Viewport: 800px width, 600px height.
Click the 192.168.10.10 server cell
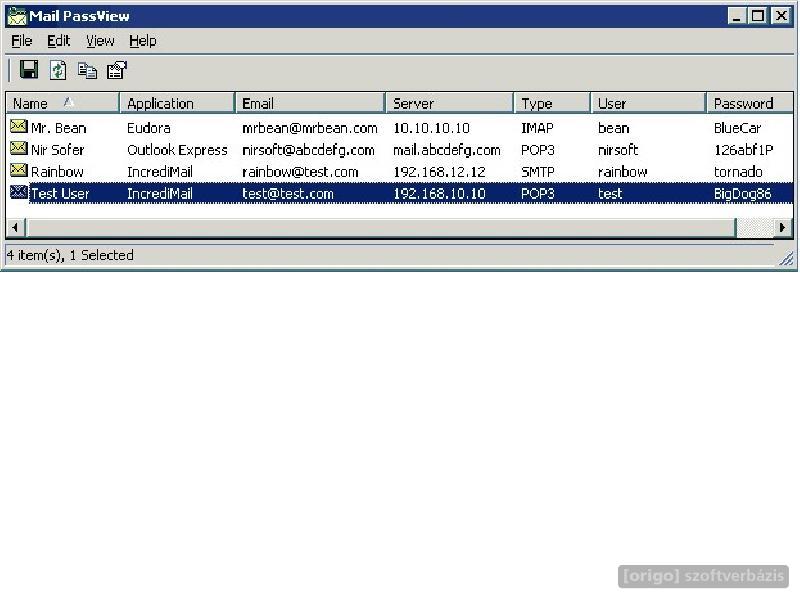(x=439, y=194)
